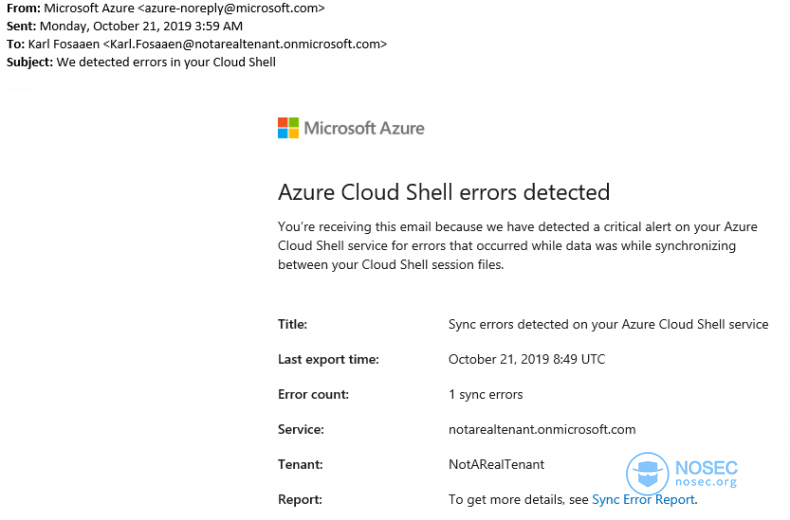Image resolution: width=790 pixels, height=520 pixels.
Task: Click the NOSEC hacker-face watermark icon
Action: click(647, 474)
